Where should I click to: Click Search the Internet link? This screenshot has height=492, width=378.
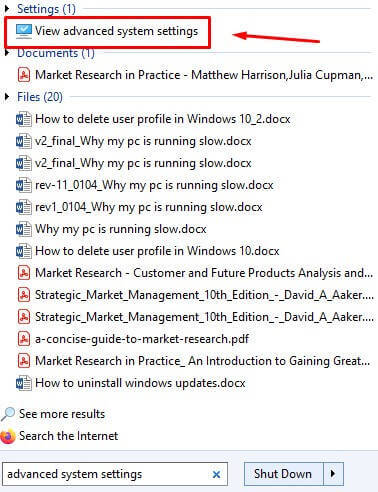tap(69, 436)
